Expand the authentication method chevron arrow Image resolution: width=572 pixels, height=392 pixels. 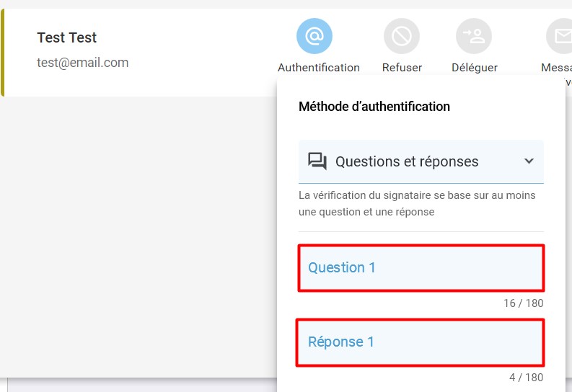click(529, 161)
